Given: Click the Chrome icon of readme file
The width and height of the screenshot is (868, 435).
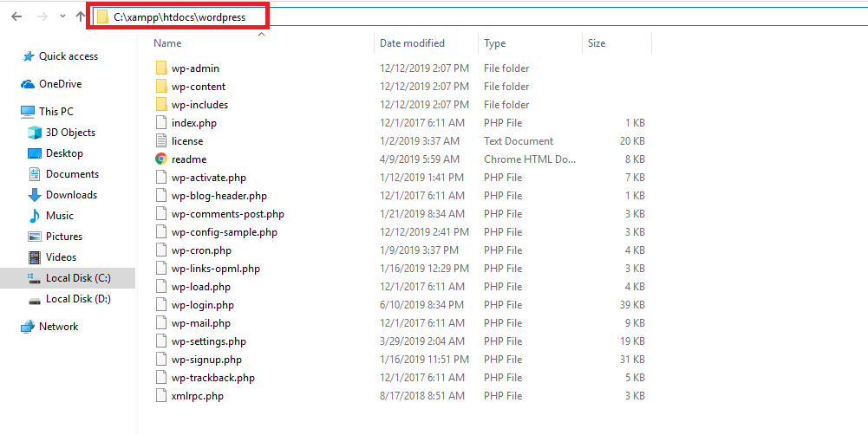Looking at the screenshot, I should click(161, 159).
